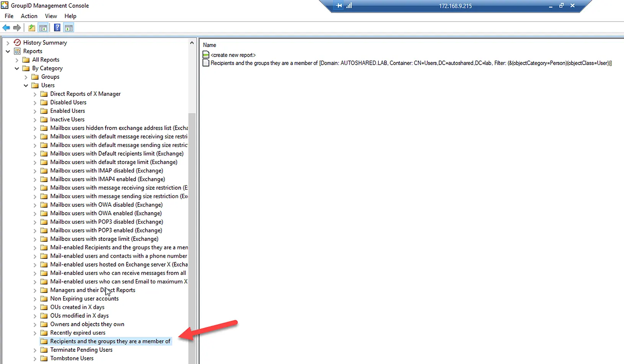Restore the remote session window
Screen dimensions: 624x364
(561, 5)
